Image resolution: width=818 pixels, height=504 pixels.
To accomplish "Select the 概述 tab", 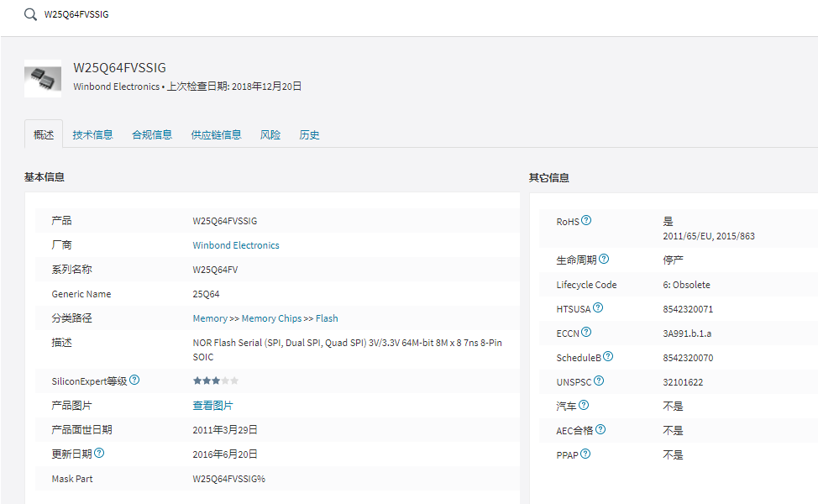I will (44, 134).
